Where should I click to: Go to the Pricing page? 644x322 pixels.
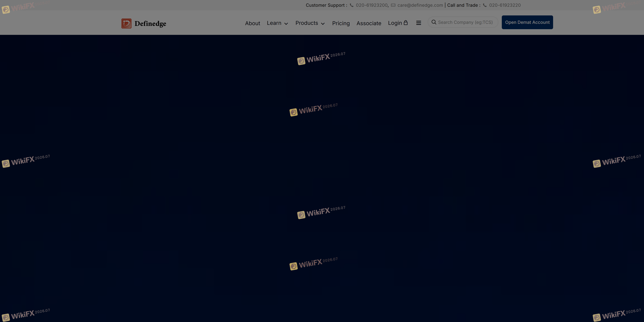click(341, 23)
